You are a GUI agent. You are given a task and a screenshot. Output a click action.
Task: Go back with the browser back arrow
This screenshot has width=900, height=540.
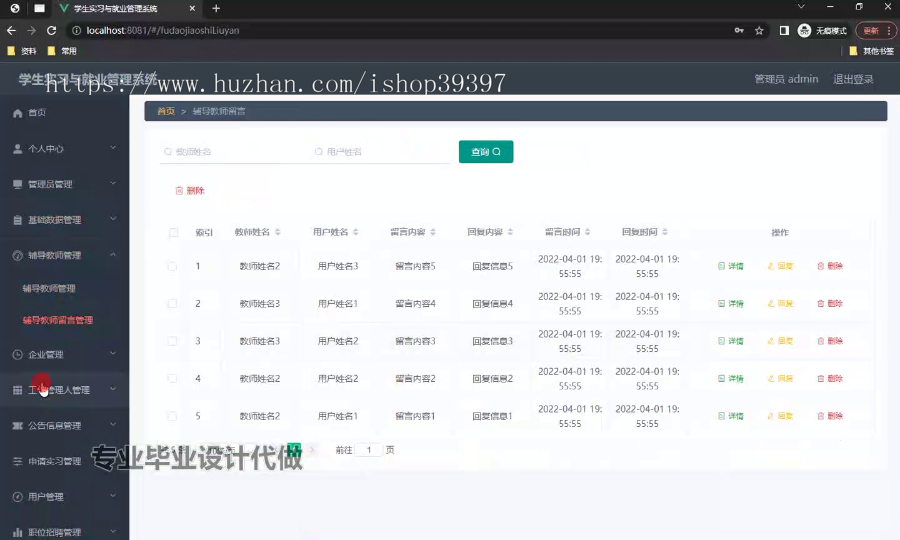pos(11,30)
